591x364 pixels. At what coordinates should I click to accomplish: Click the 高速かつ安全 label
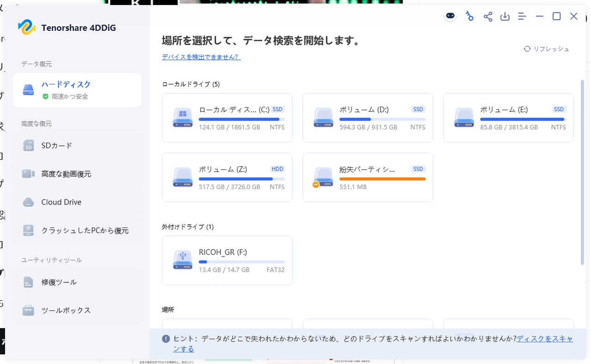tap(70, 97)
